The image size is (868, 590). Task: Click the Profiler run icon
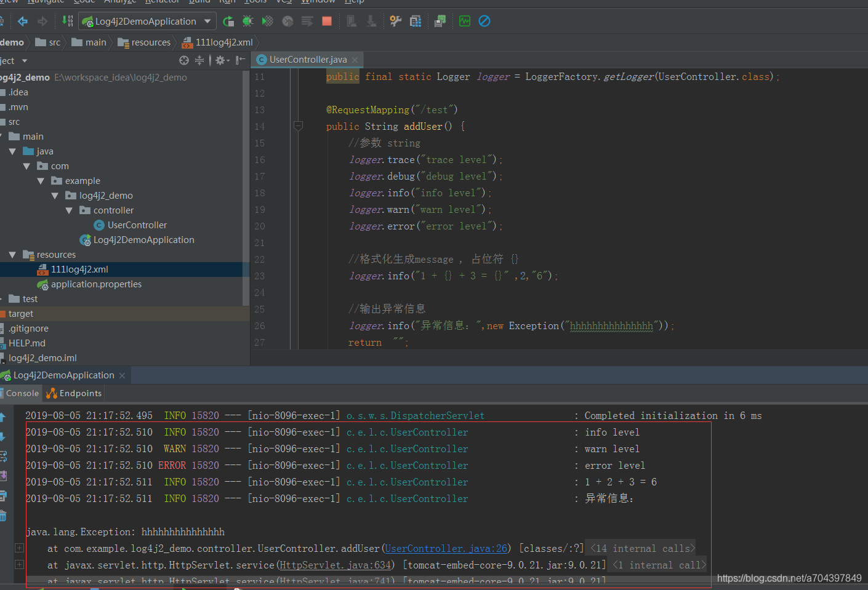pos(287,22)
